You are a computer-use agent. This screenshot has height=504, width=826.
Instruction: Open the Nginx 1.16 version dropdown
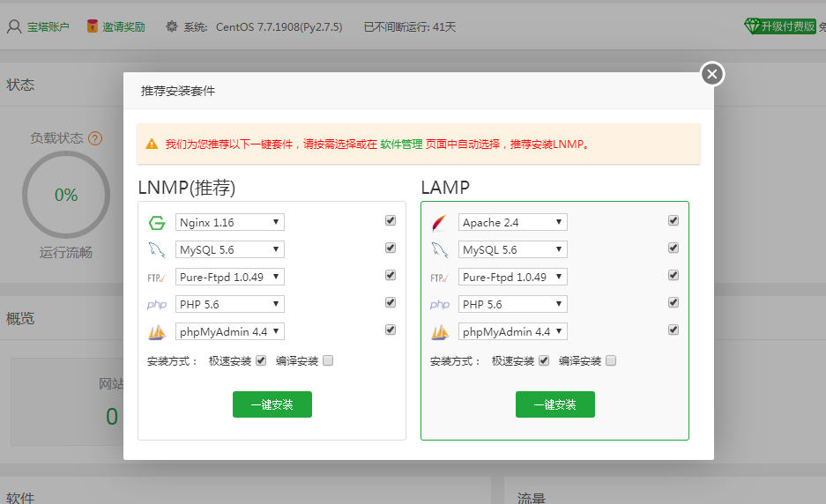(x=230, y=222)
